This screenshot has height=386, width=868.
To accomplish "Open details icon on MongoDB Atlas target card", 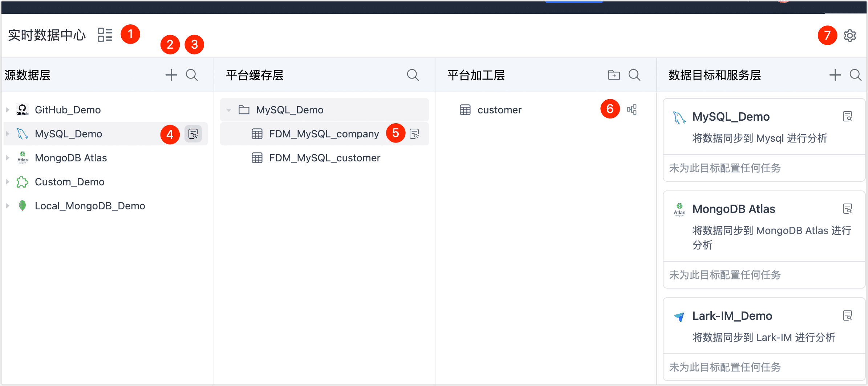I will [x=847, y=209].
